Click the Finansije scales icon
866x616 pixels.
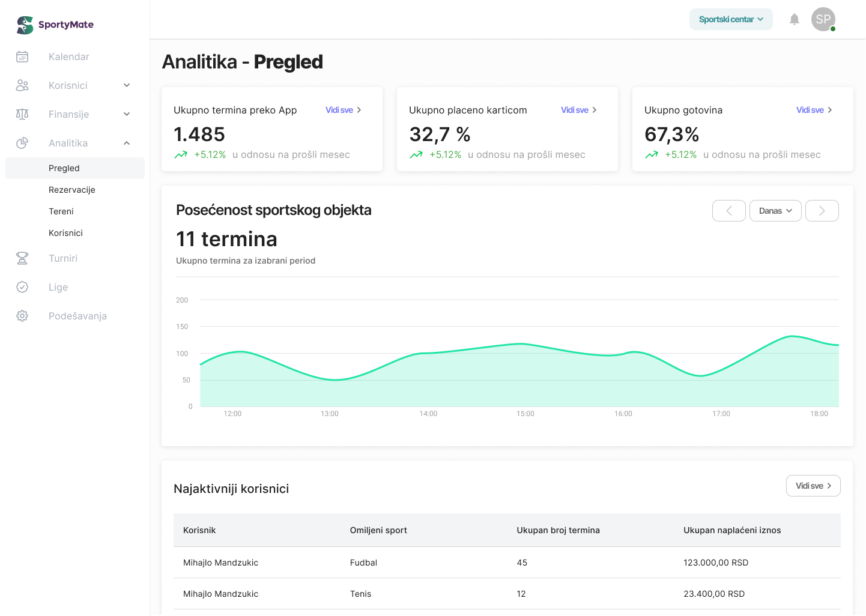pos(22,114)
